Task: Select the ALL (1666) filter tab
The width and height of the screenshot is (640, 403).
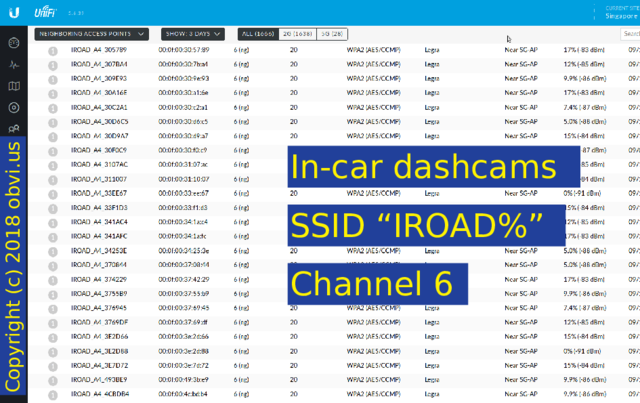Action: 258,34
